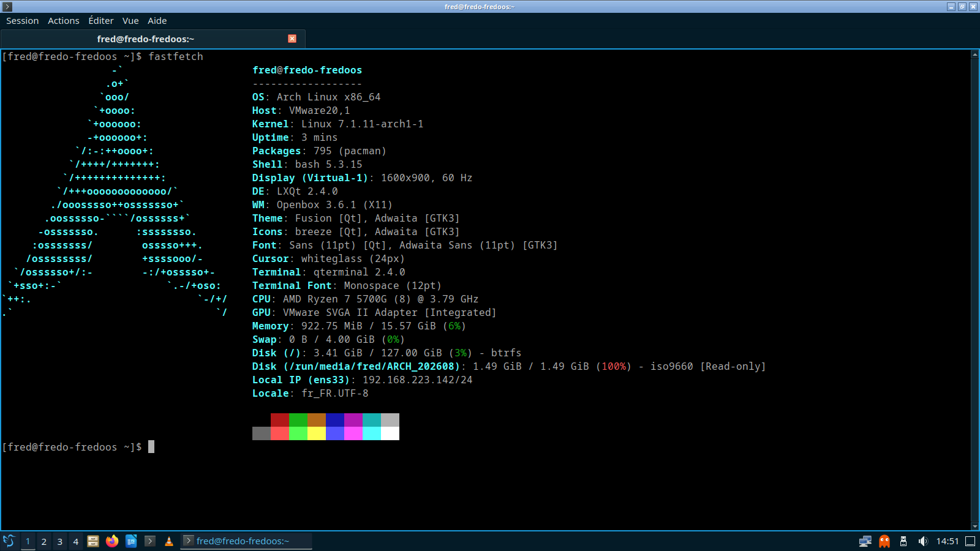Click the 'Disk (/)' btrfs line
Screen dimensions: 980x551
tap(386, 353)
